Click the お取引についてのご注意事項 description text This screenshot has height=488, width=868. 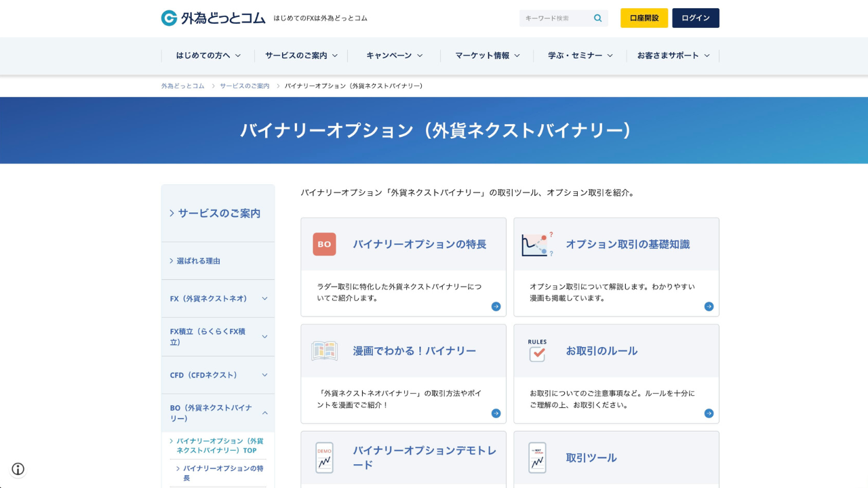point(612,399)
